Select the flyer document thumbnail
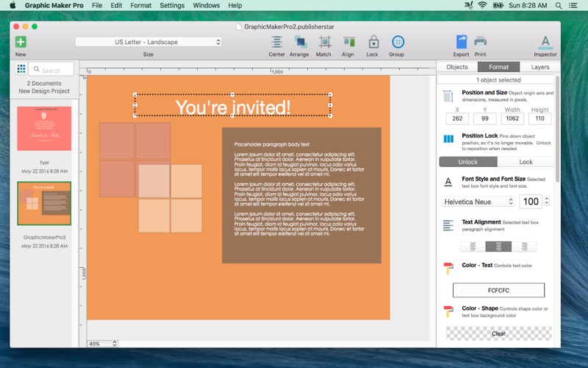The height and width of the screenshot is (368, 588). (44, 128)
